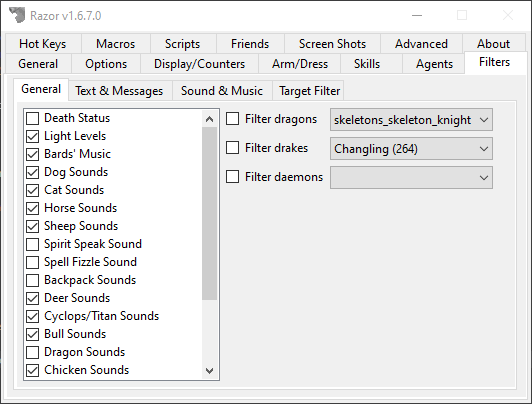Enable the Filter daemons checkbox

232,176
